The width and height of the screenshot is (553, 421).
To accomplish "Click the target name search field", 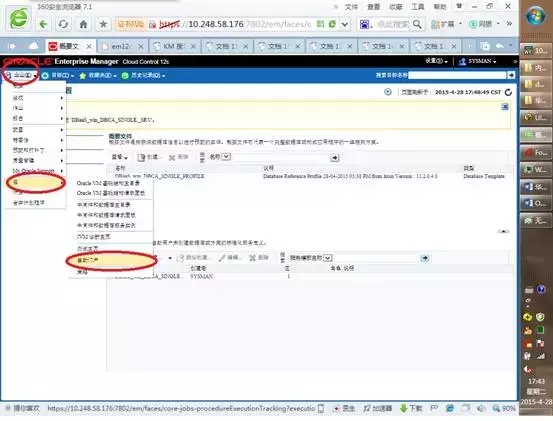I will (x=457, y=75).
